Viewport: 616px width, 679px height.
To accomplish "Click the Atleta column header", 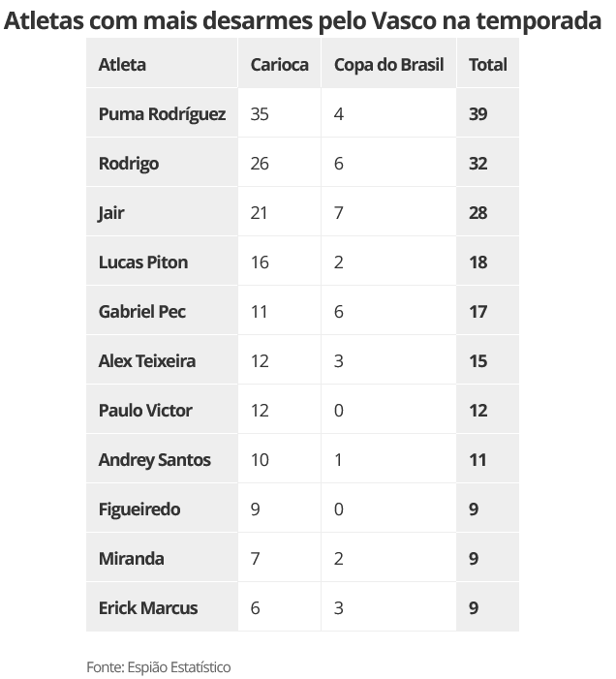I will tap(123, 65).
